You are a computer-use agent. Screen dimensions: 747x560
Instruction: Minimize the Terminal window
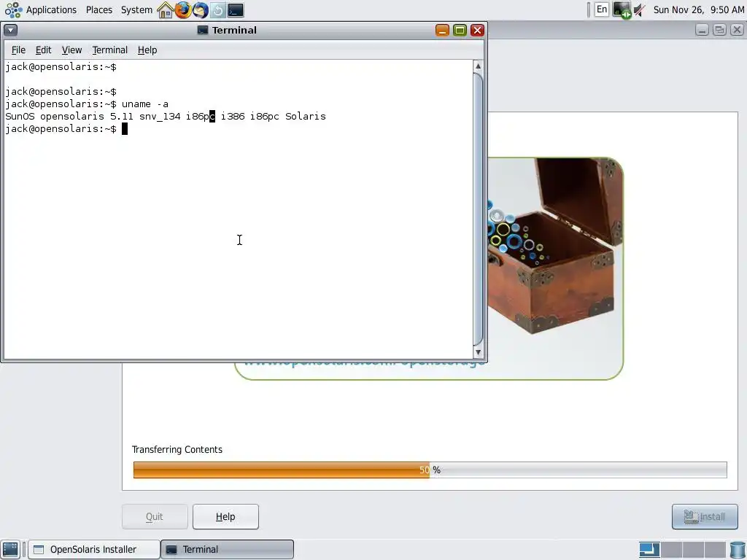[442, 31]
